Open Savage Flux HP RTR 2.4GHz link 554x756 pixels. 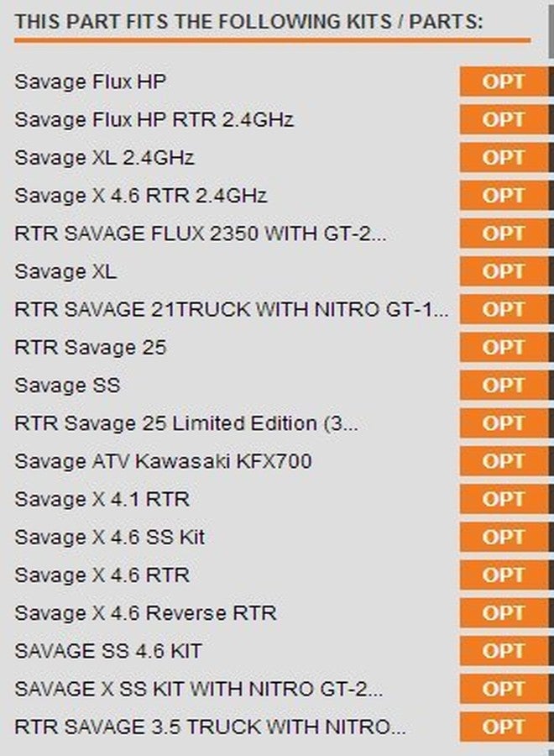[154, 120]
